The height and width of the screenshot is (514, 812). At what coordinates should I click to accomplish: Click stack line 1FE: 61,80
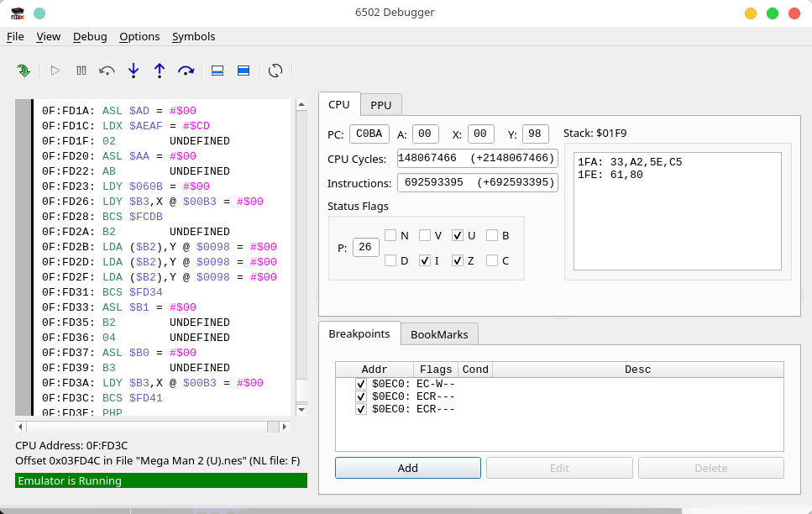(610, 175)
